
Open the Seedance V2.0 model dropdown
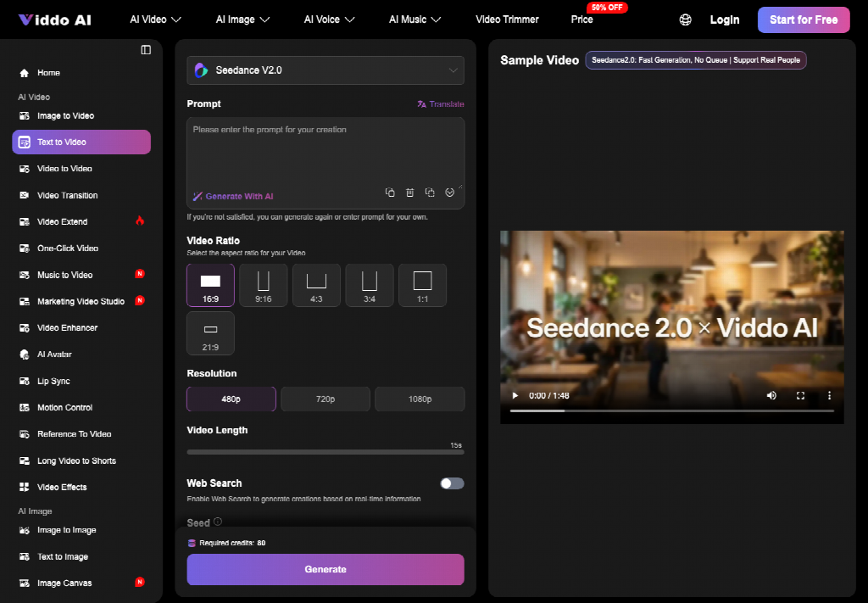point(325,70)
